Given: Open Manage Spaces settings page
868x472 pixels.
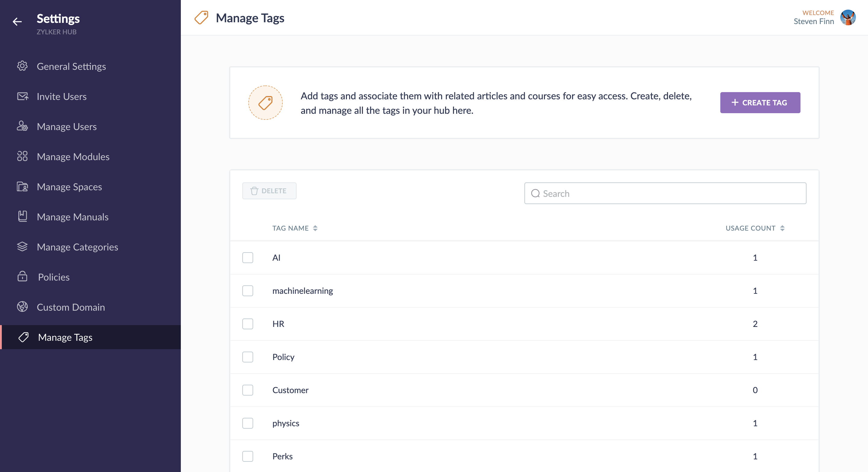Looking at the screenshot, I should pyautogui.click(x=69, y=187).
